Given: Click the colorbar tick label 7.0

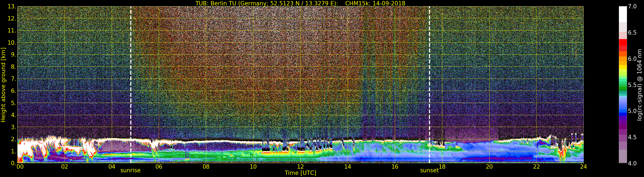Looking at the screenshot, I should pyautogui.click(x=632, y=6).
